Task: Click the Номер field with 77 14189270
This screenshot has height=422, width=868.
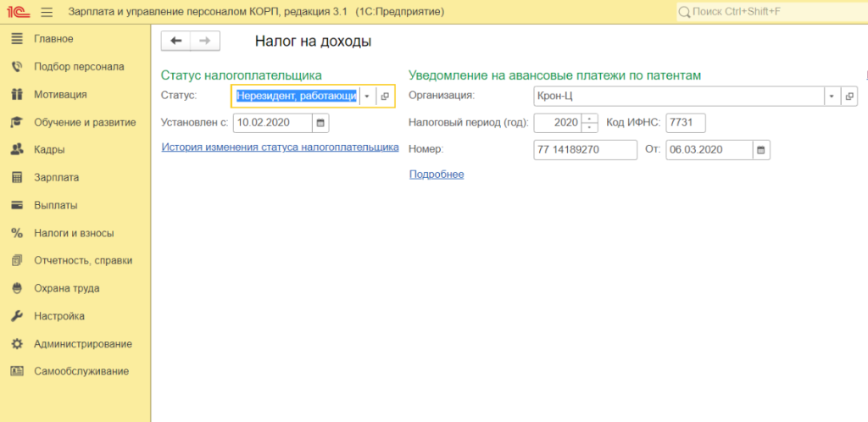Action: tap(585, 150)
